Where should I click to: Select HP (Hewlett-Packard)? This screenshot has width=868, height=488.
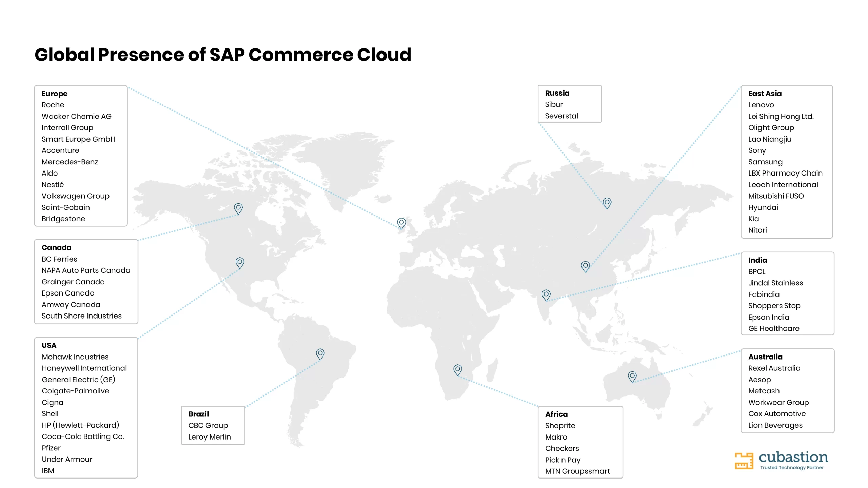pyautogui.click(x=81, y=425)
